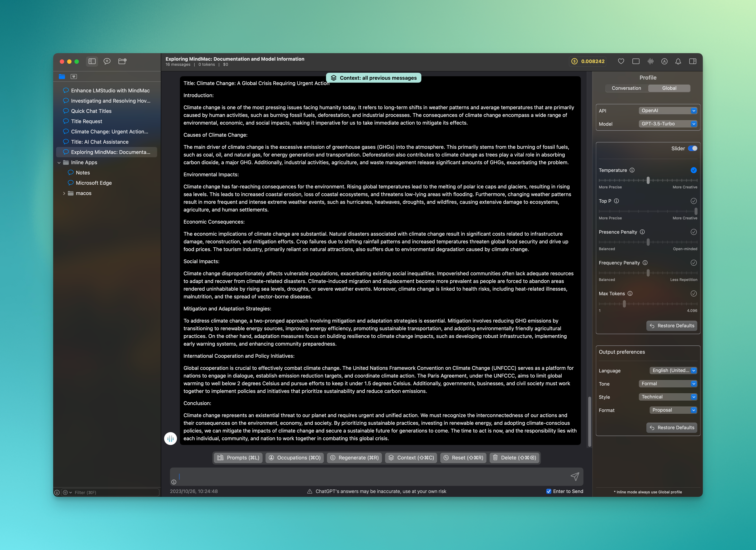756x550 pixels.
Task: Open the Format dropdown showing Proposal
Action: [673, 410]
